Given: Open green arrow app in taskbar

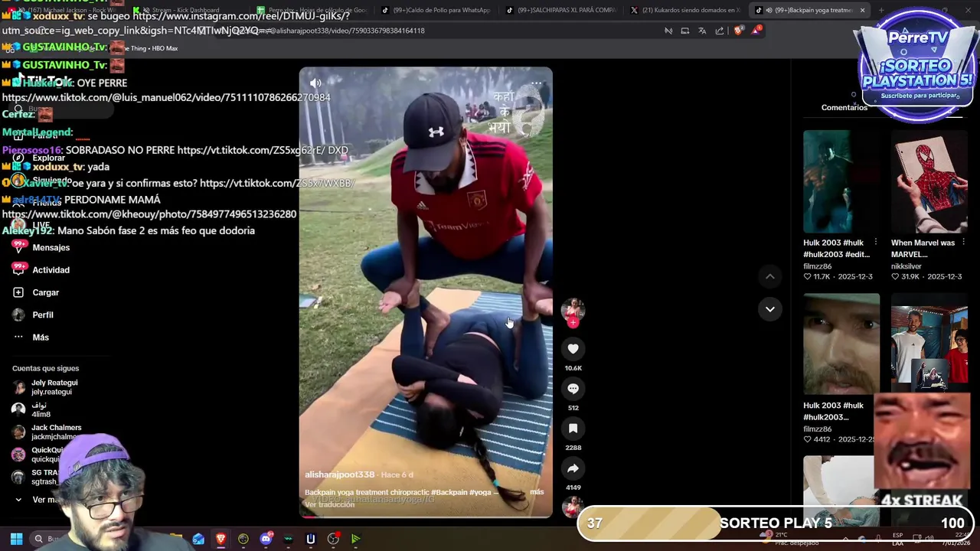Looking at the screenshot, I should tap(356, 539).
